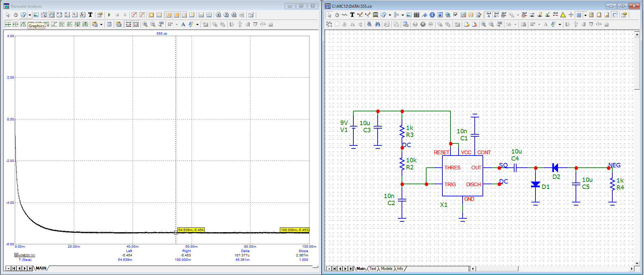Click the Scale Y-axis magnifier icon
The height and width of the screenshot is (275, 644).
(226, 15)
